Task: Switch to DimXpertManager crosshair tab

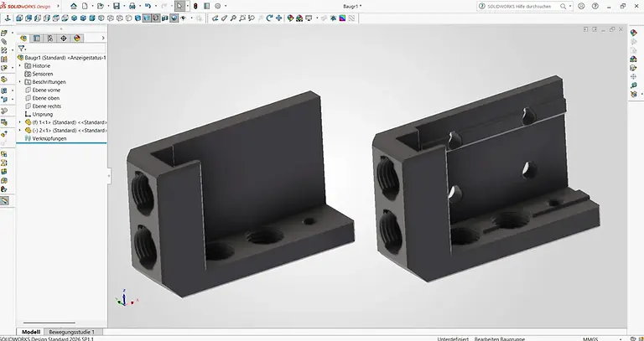Action: (x=63, y=39)
